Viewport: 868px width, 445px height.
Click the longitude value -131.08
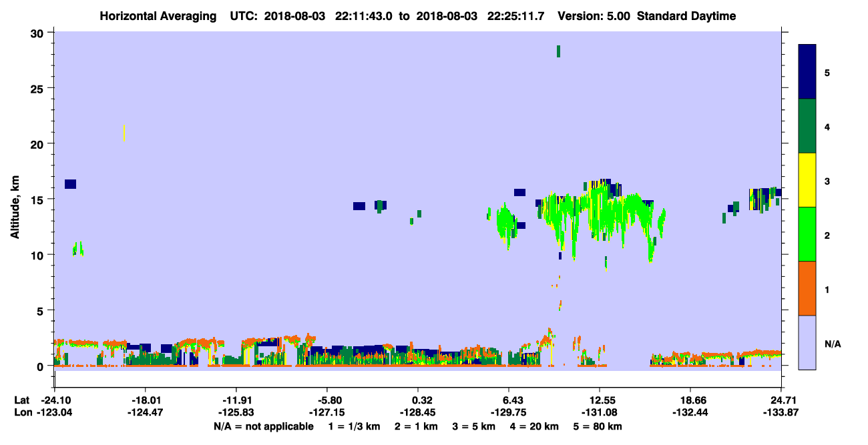600,412
